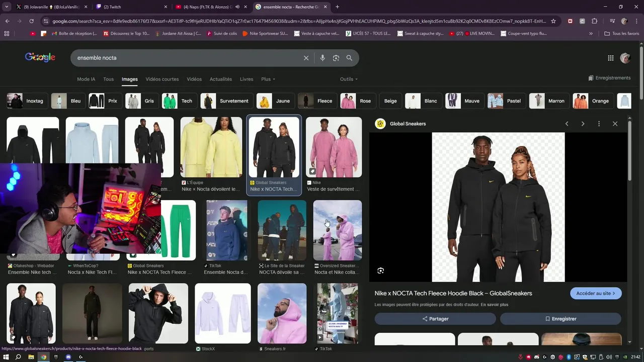Click Accéder au site button
Screen dimensions: 644x362
click(596, 293)
